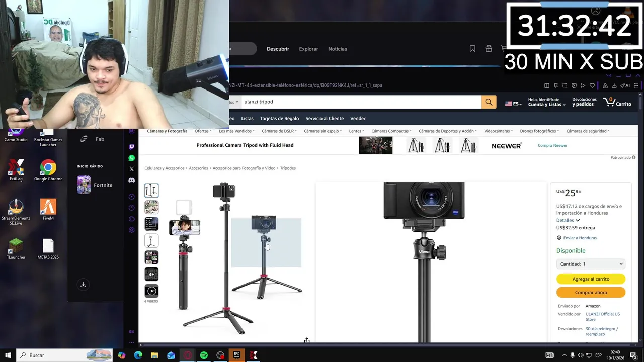
Task: Expand the Ofertas submenu
Action: [x=203, y=131]
